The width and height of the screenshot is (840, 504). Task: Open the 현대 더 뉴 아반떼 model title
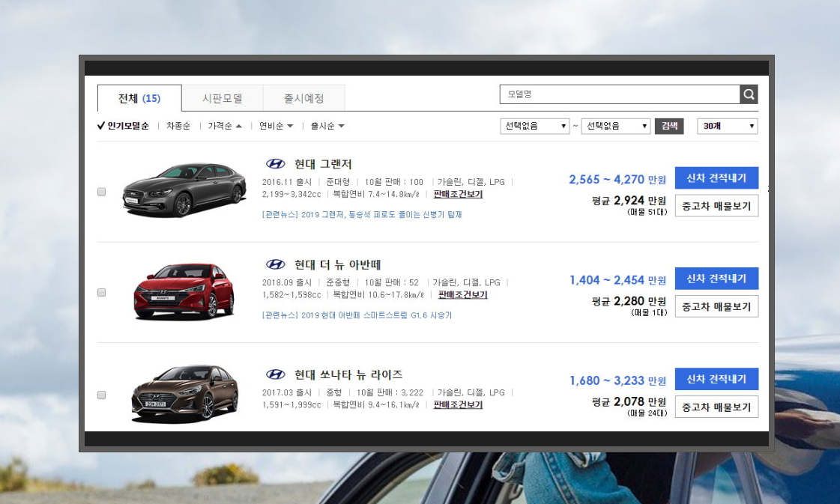coord(337,264)
